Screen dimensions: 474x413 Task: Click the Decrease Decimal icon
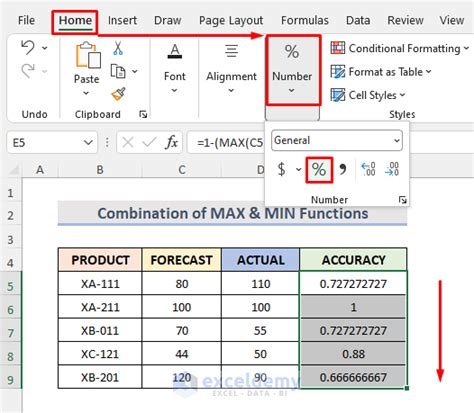coord(392,169)
